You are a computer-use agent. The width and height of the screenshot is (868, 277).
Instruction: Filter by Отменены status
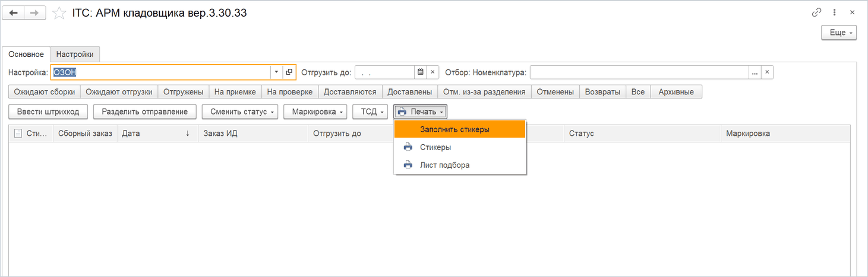(555, 92)
